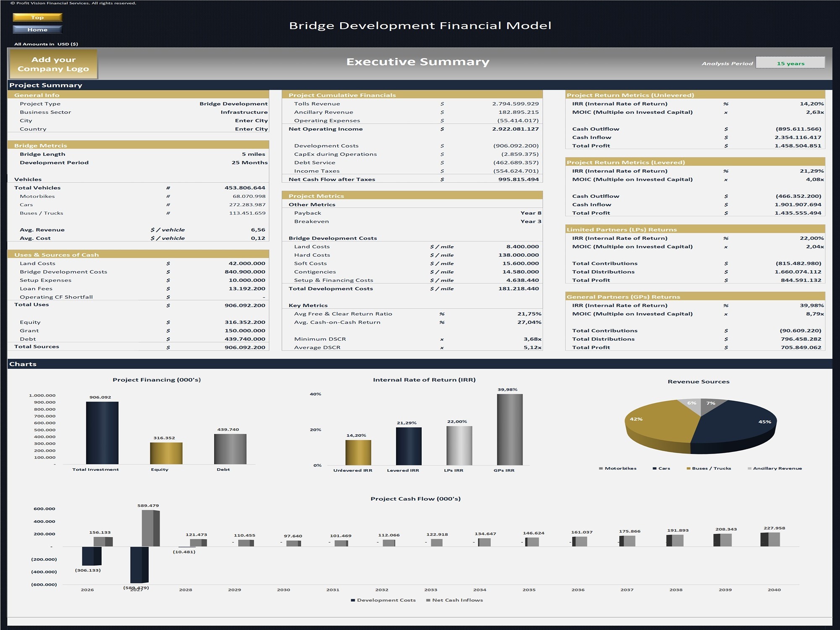The height and width of the screenshot is (630, 840).
Task: Select the Country Enter City input cell
Action: pyautogui.click(x=251, y=129)
